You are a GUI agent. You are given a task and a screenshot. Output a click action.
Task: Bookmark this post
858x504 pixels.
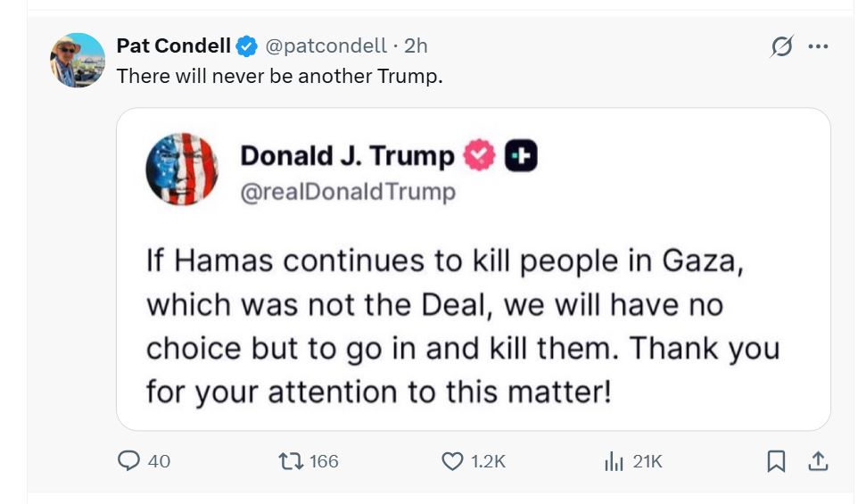pos(776,460)
